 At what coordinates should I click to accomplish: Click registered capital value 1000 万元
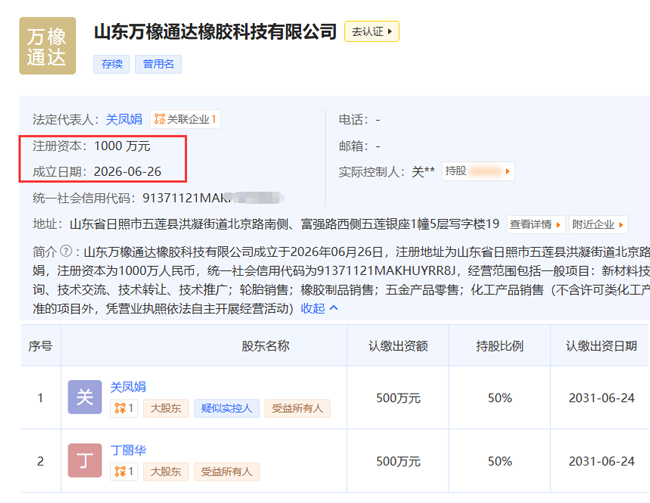[x=122, y=146]
